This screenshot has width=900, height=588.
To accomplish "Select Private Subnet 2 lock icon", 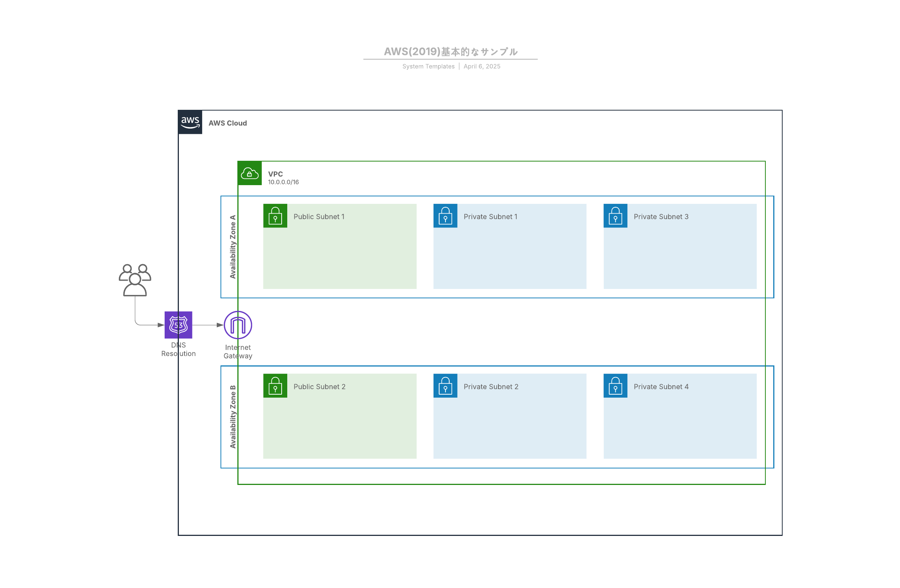I will [x=445, y=386].
